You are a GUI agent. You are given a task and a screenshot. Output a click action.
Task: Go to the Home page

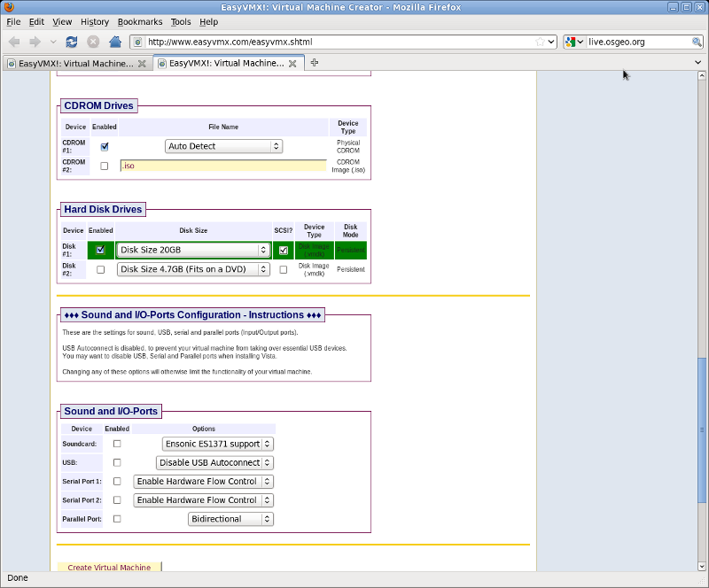[115, 42]
